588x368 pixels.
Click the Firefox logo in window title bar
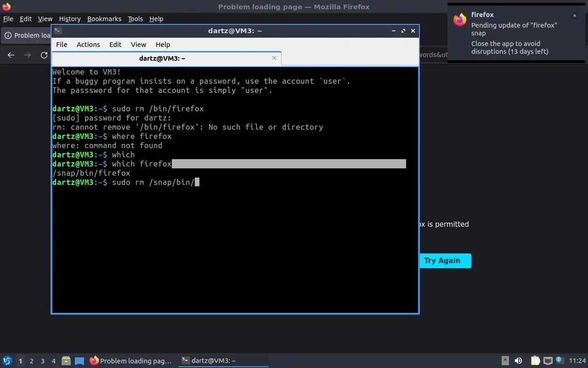point(6,6)
